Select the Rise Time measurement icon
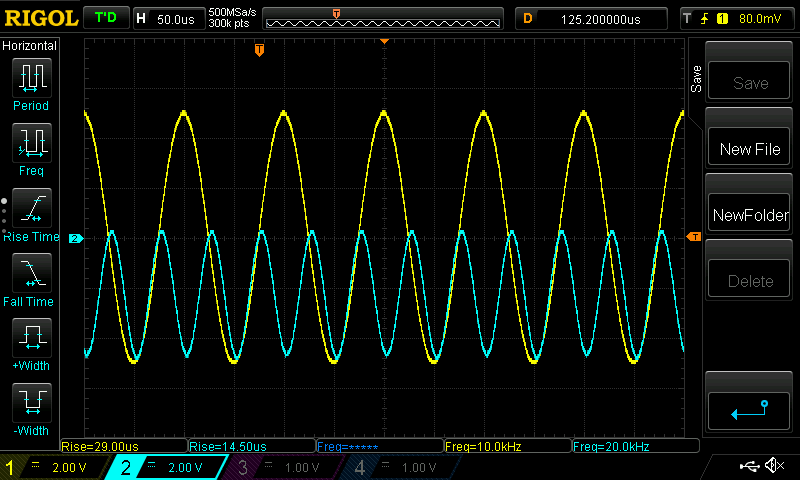This screenshot has height=480, width=800. click(31, 208)
